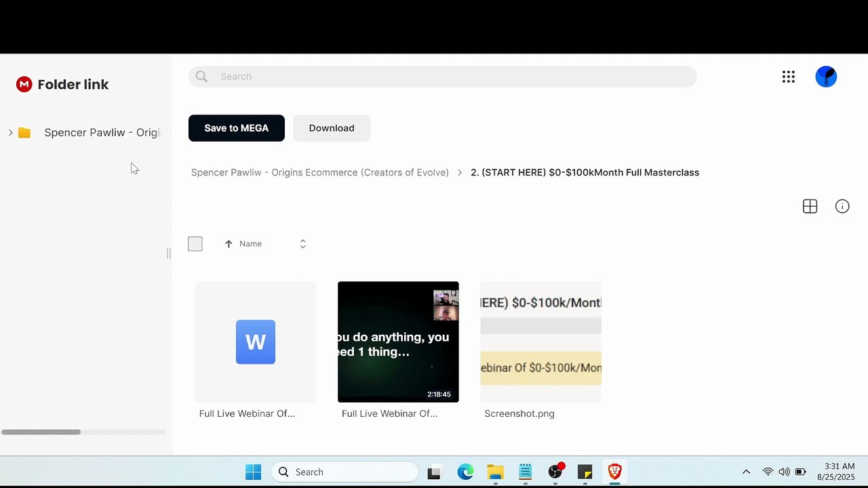Open the 'Spencer Pawliw - Origins Ecommerce' breadcrumb link
This screenshot has height=488, width=868.
(320, 172)
